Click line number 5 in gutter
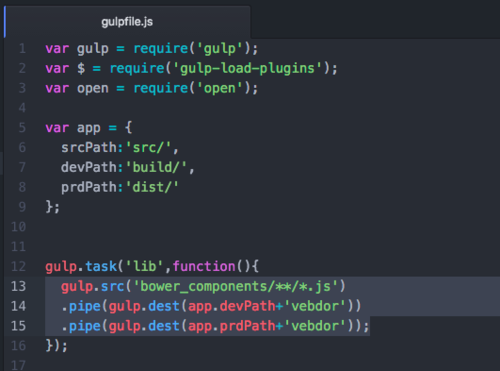 [x=22, y=128]
